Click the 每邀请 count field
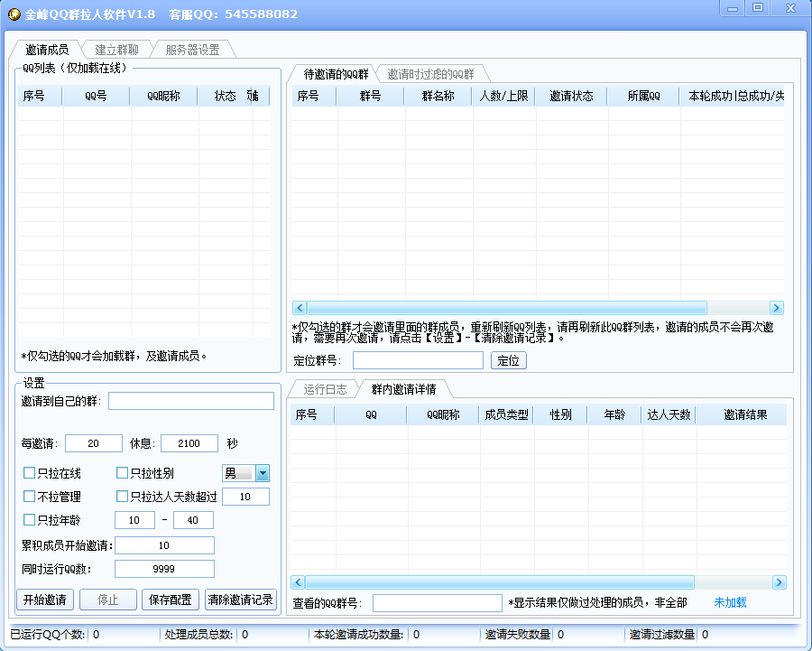This screenshot has width=812, height=651. pyautogui.click(x=94, y=443)
